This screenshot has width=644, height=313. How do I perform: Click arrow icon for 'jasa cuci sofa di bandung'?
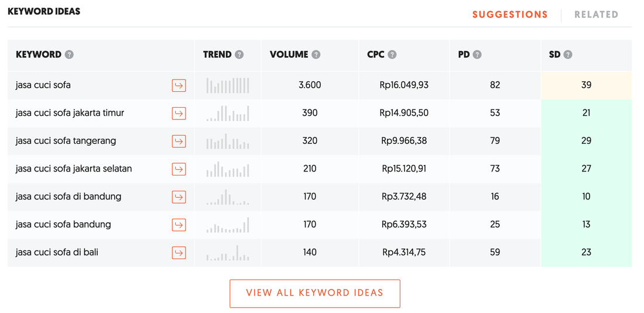(x=179, y=197)
